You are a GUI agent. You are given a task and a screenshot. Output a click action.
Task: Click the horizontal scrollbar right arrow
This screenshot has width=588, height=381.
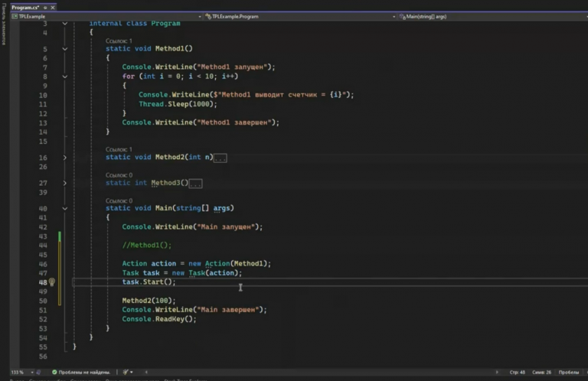(x=497, y=372)
